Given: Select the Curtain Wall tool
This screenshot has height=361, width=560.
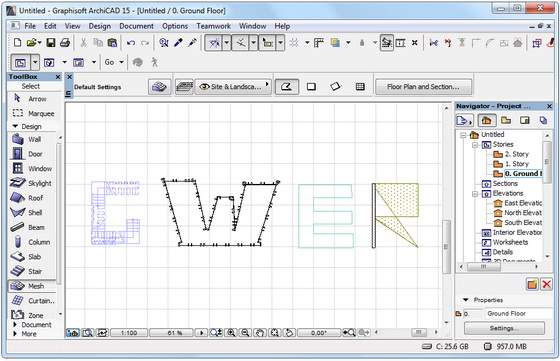Looking at the screenshot, I should 31,301.
